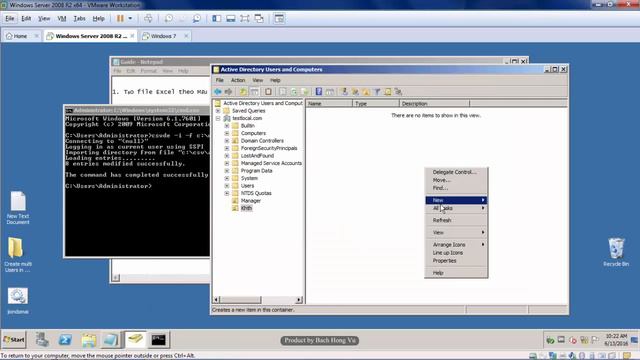Click the Filter options funnel icon
Image resolution: width=640 pixels, height=360 pixels.
pos(377,92)
